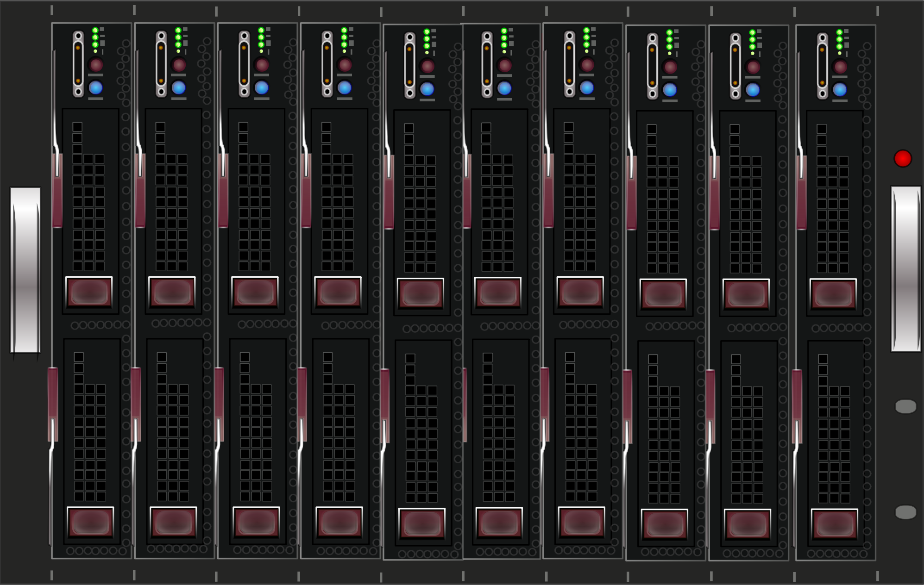Click the right silver chassis handle

(x=905, y=269)
